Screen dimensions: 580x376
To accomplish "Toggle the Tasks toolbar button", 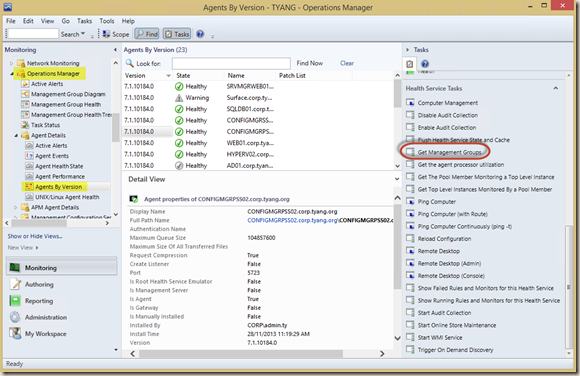I will (x=177, y=34).
